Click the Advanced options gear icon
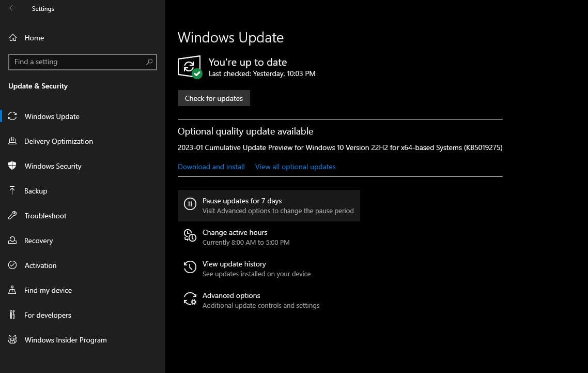 190,299
